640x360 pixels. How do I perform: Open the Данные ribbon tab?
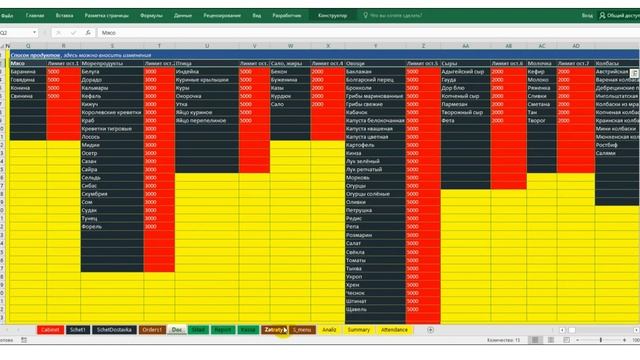tap(182, 16)
